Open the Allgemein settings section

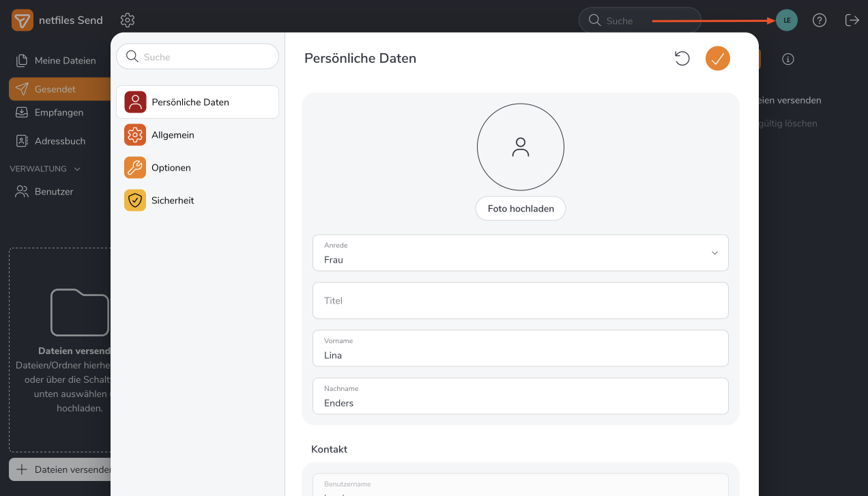coord(173,135)
